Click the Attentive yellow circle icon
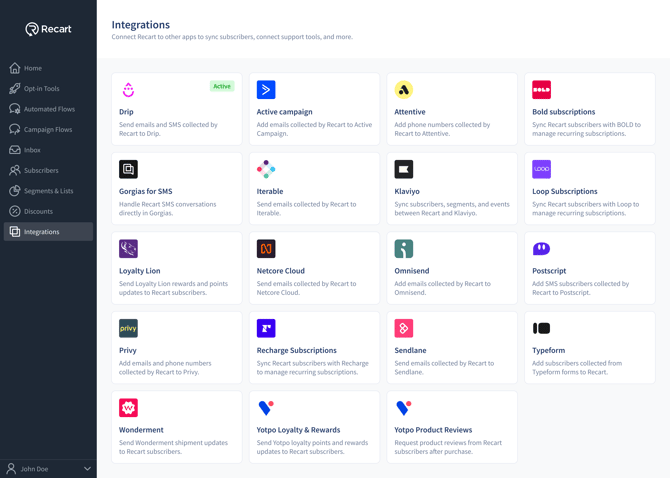Screen dimensions: 670x478 pos(404,90)
